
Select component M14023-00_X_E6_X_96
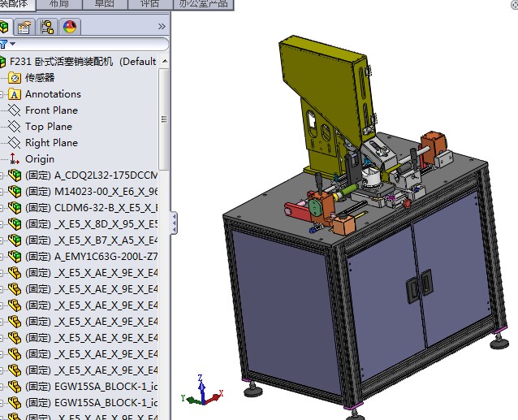tap(91, 192)
